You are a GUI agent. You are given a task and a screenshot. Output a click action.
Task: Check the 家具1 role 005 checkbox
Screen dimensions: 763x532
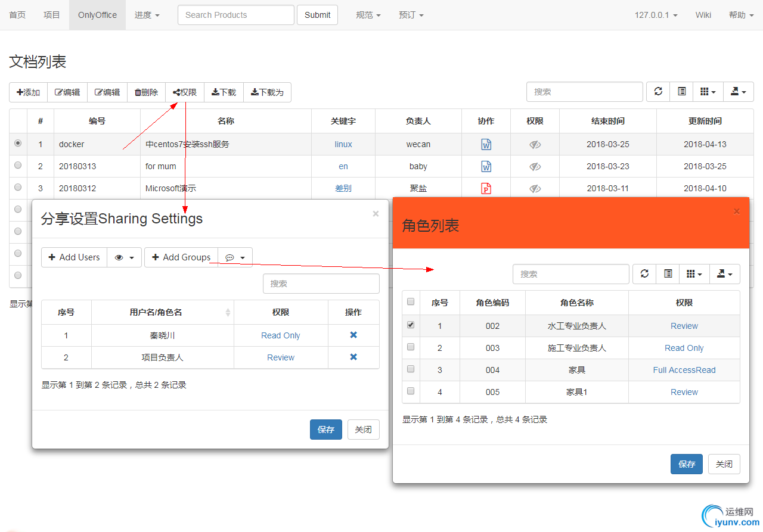[x=411, y=391]
